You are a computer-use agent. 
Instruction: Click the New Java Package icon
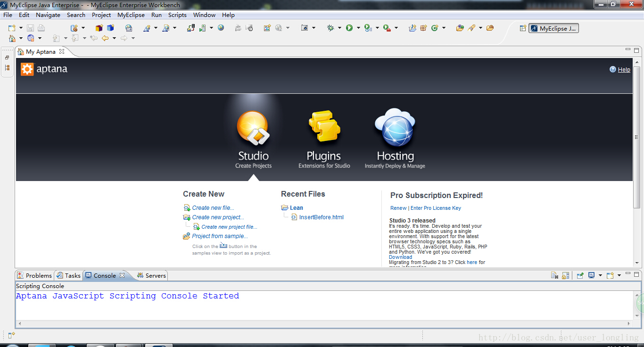pyautogui.click(x=423, y=28)
